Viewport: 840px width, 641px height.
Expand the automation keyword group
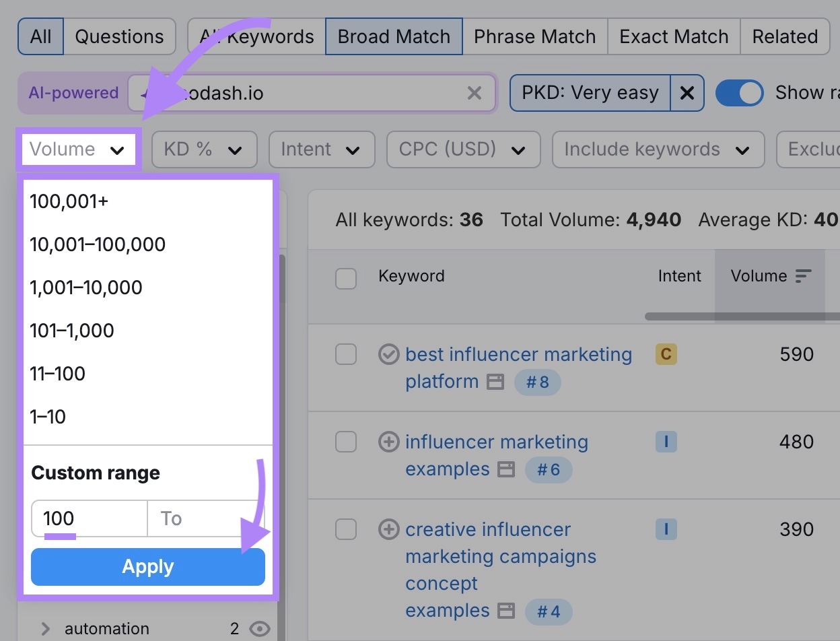point(44,628)
